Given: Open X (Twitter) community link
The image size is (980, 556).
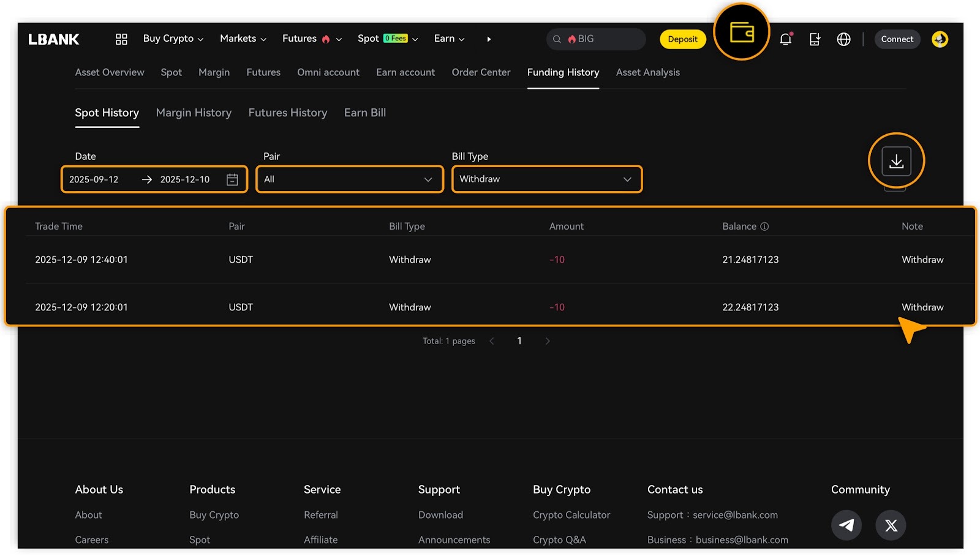Looking at the screenshot, I should click(x=891, y=525).
